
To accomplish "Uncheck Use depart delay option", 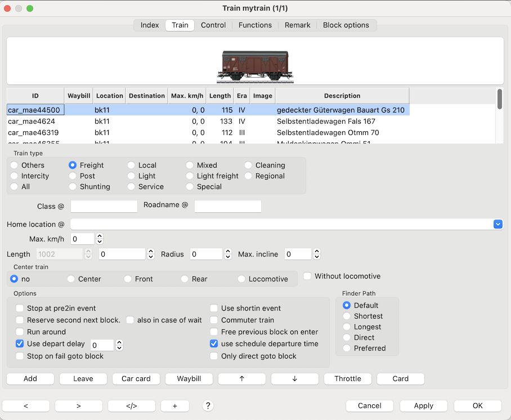I will pyautogui.click(x=20, y=343).
